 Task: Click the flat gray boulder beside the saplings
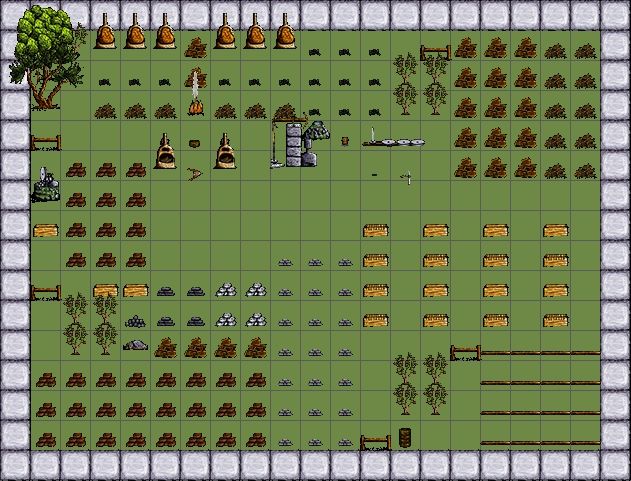(136, 345)
